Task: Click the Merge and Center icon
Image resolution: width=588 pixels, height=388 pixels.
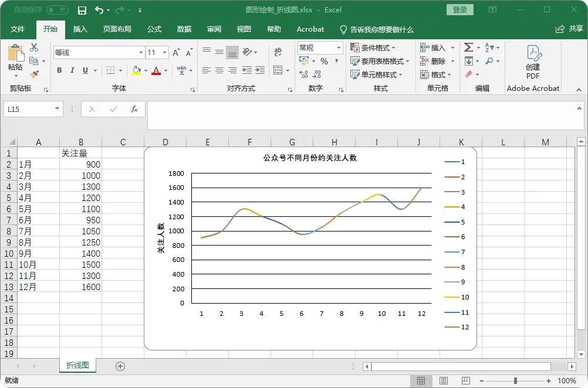Action: pyautogui.click(x=278, y=70)
